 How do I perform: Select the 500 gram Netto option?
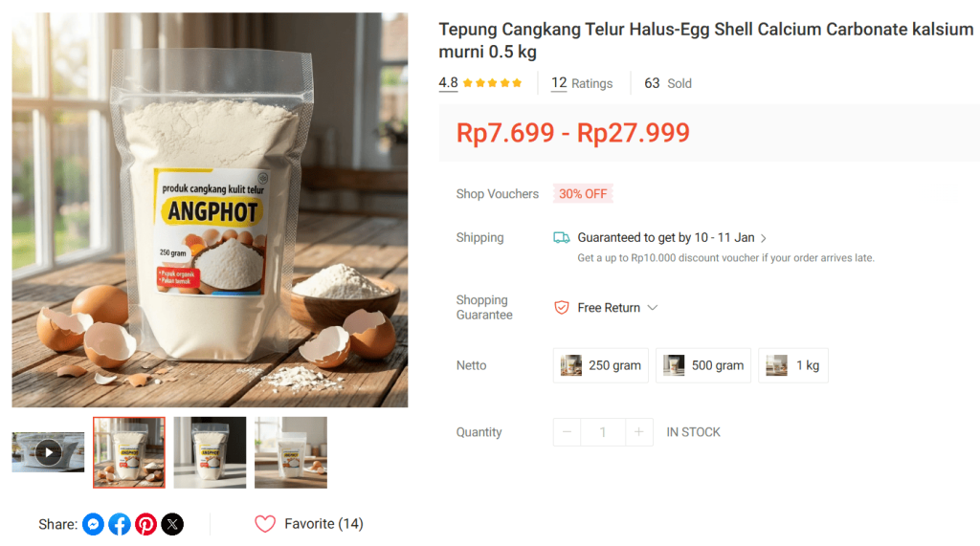pos(703,365)
